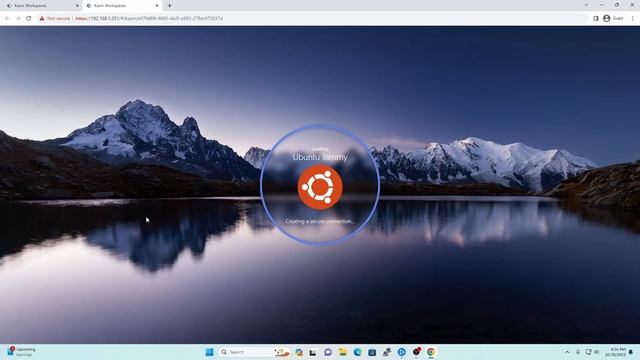Open the tab search dropdown arrow
This screenshot has width=640, height=360.
point(586,5)
